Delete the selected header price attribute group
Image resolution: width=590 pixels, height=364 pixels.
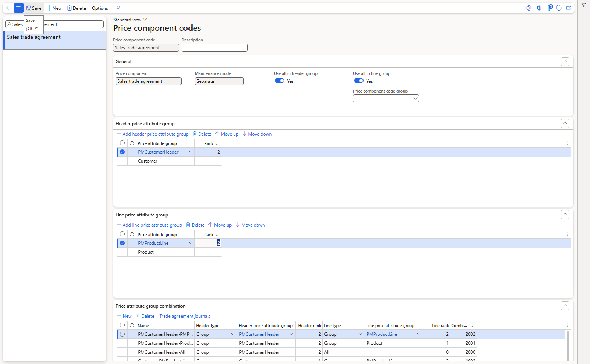pos(202,134)
